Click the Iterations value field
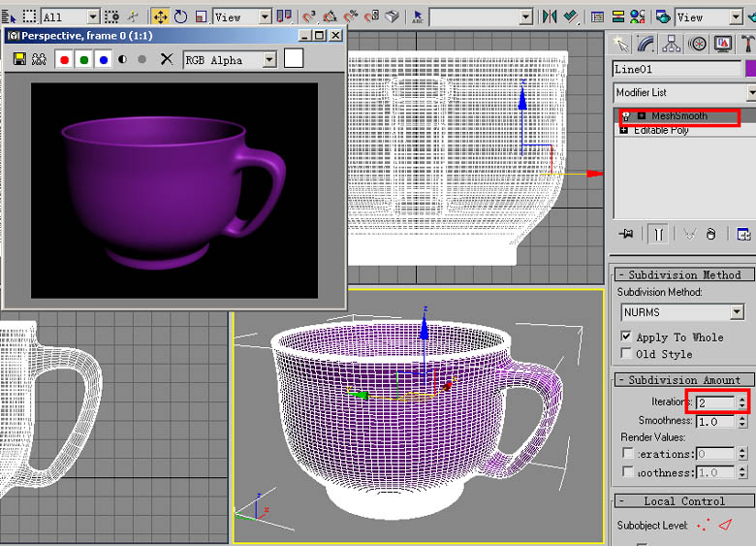 click(x=715, y=401)
